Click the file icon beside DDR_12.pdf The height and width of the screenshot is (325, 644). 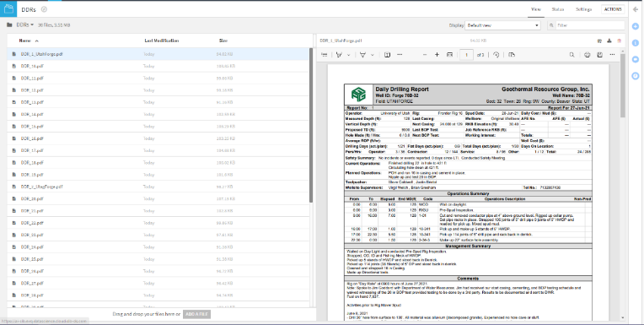click(x=14, y=90)
